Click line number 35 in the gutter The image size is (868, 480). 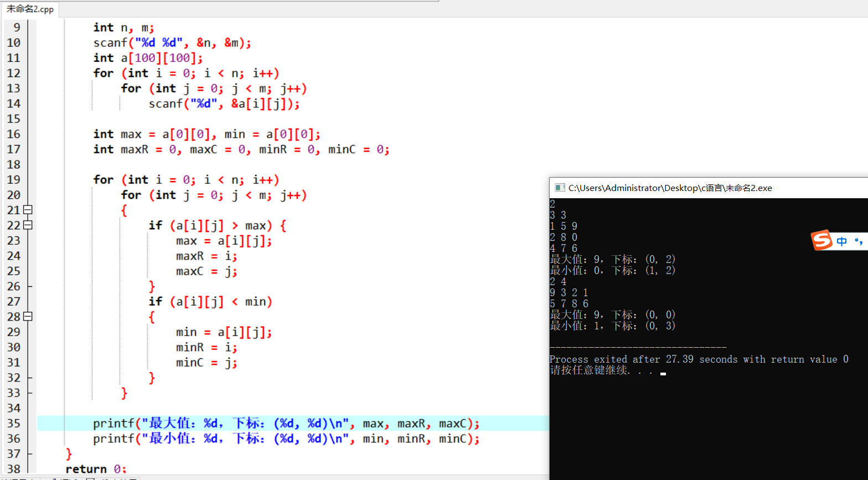point(14,424)
